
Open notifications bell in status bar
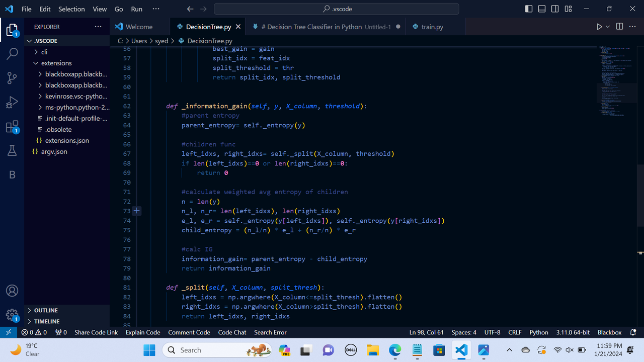tap(633, 332)
